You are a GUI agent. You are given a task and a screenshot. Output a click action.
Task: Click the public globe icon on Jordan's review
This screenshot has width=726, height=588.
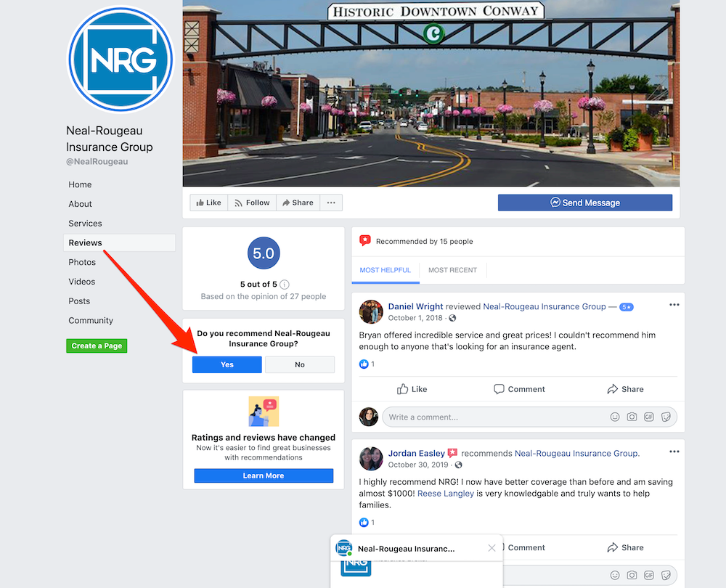pyautogui.click(x=458, y=465)
